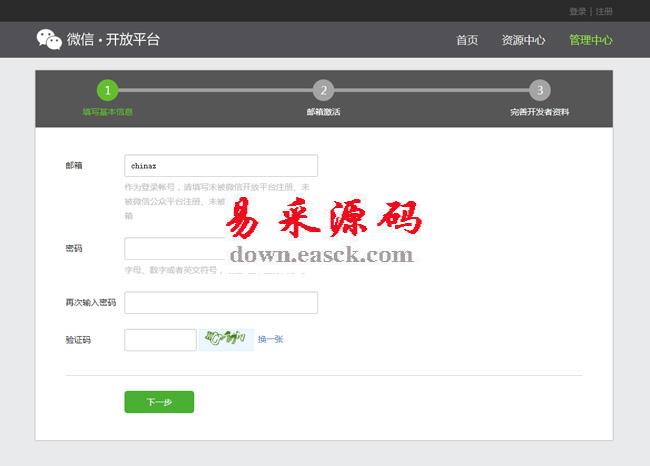Click the 注册 link in top bar
This screenshot has height=466, width=650.
click(x=604, y=12)
